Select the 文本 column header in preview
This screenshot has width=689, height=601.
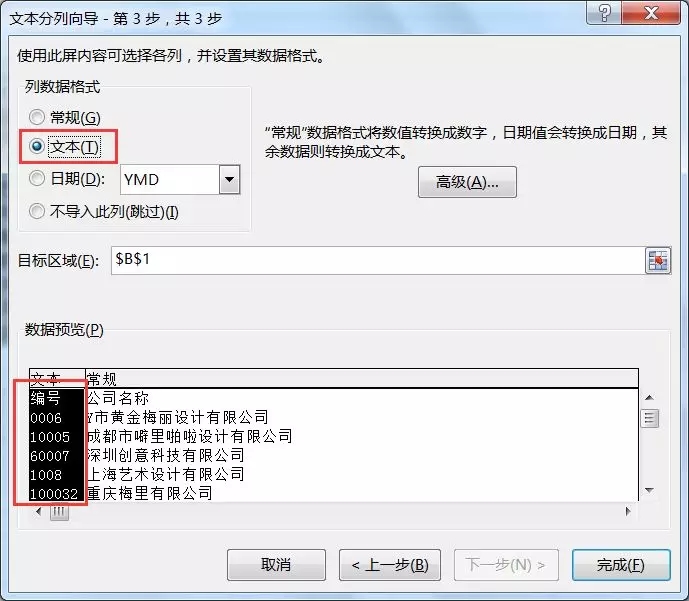[57, 378]
